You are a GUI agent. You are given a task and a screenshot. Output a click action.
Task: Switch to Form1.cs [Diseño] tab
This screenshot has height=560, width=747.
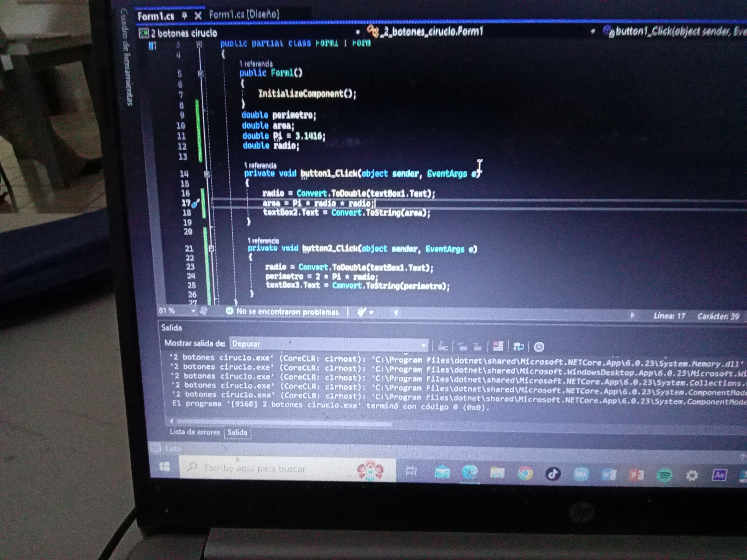point(244,14)
